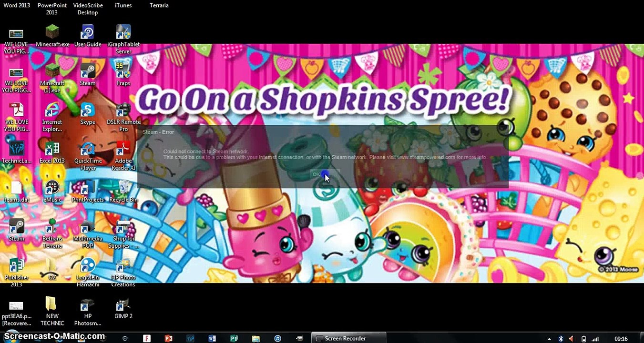This screenshot has height=343, width=644.
Task: Select the Internet Explorer desktop shortcut
Action: point(52,118)
